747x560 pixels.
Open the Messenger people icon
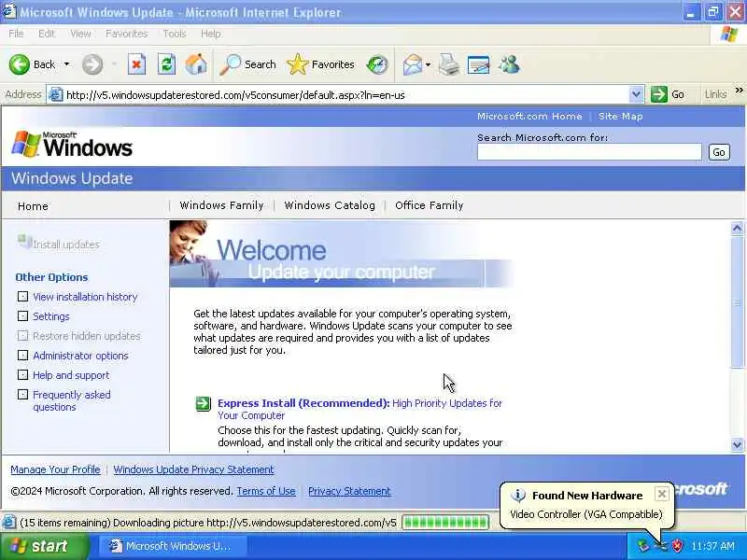[x=509, y=64]
